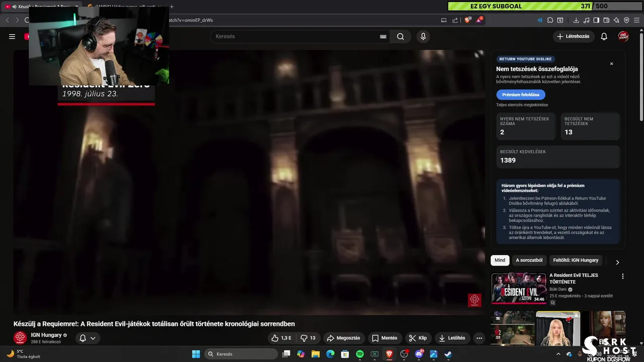Viewport: 644px width, 362px height.
Task: Select the Mind filter chip
Action: [500, 260]
